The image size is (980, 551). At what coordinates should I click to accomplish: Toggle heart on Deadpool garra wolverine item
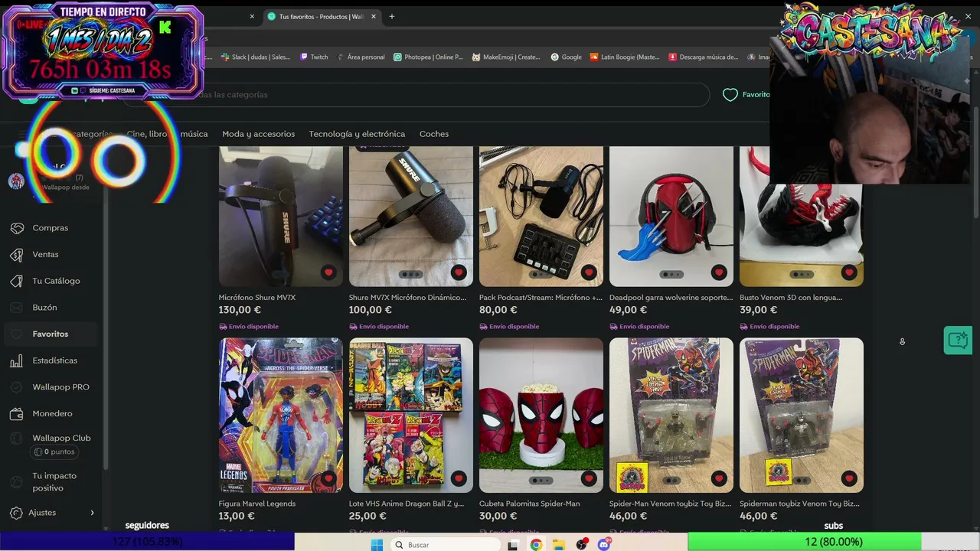[x=719, y=272]
